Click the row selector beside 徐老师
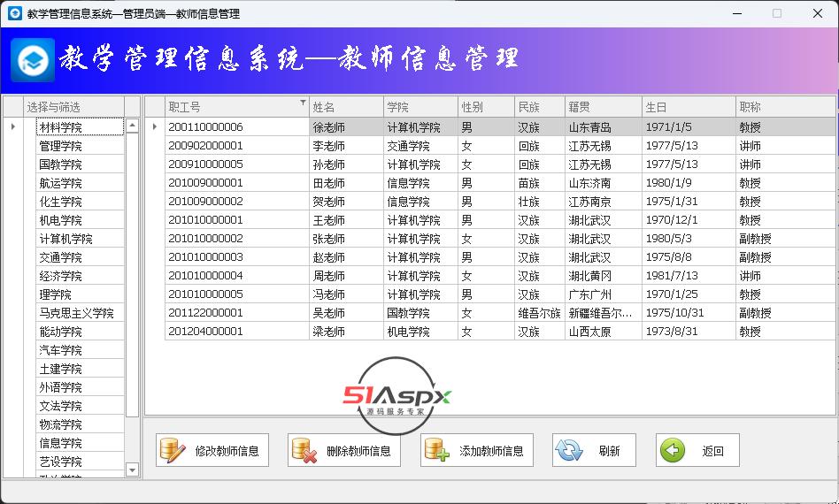Screen dimensions: 839x504 (155, 127)
